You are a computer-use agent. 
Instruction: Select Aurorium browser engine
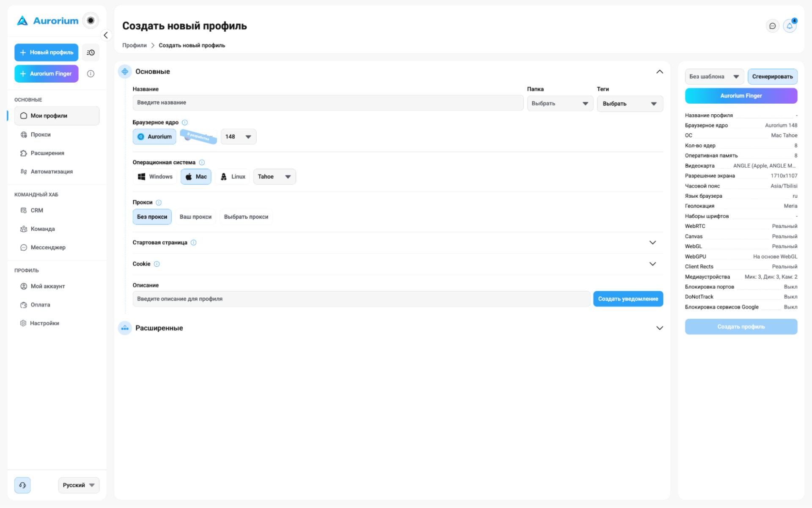[154, 137]
